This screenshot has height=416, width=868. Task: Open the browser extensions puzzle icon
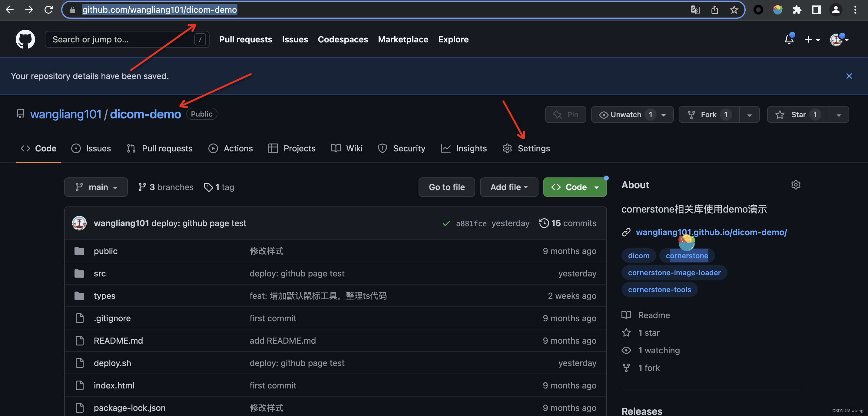pyautogui.click(x=797, y=10)
